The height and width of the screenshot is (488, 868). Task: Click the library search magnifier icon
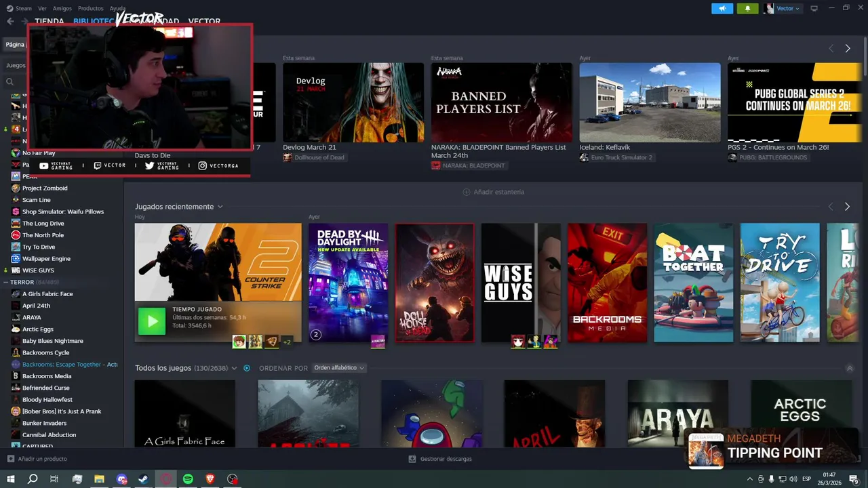[9, 82]
